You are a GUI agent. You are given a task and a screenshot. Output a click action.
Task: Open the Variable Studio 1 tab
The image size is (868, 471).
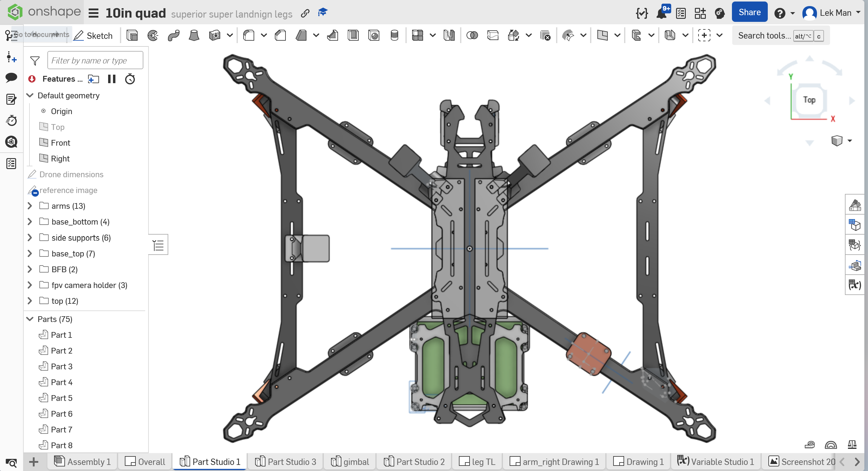click(716, 462)
